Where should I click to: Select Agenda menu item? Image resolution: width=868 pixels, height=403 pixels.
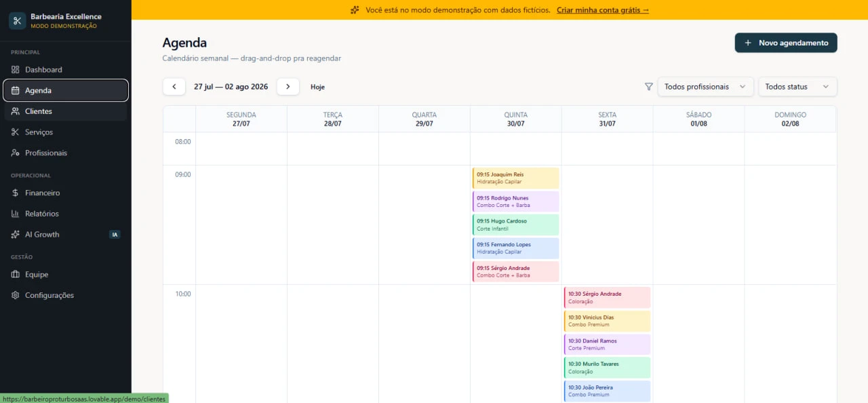tap(66, 90)
